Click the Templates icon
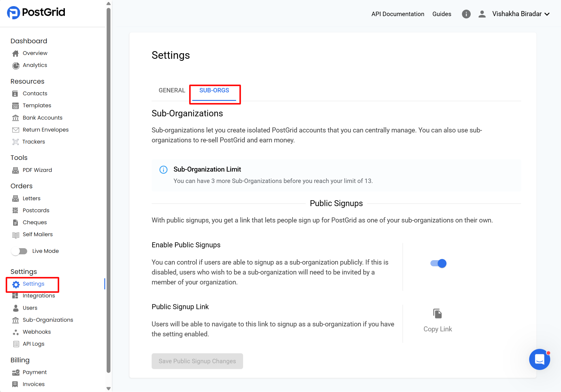Screen dimensions: 561x392 coord(15,106)
